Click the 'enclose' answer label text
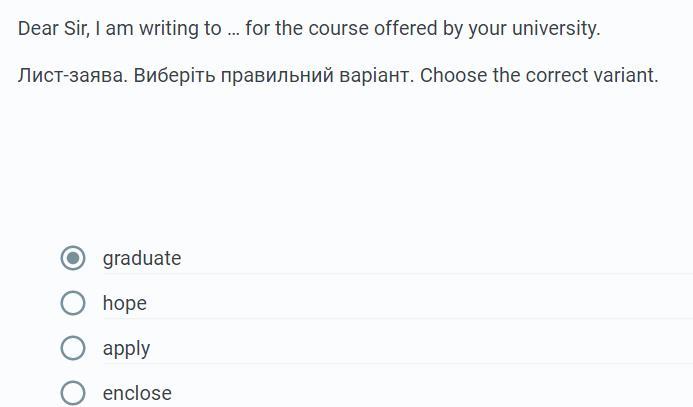The height and width of the screenshot is (407, 693). [x=137, y=393]
